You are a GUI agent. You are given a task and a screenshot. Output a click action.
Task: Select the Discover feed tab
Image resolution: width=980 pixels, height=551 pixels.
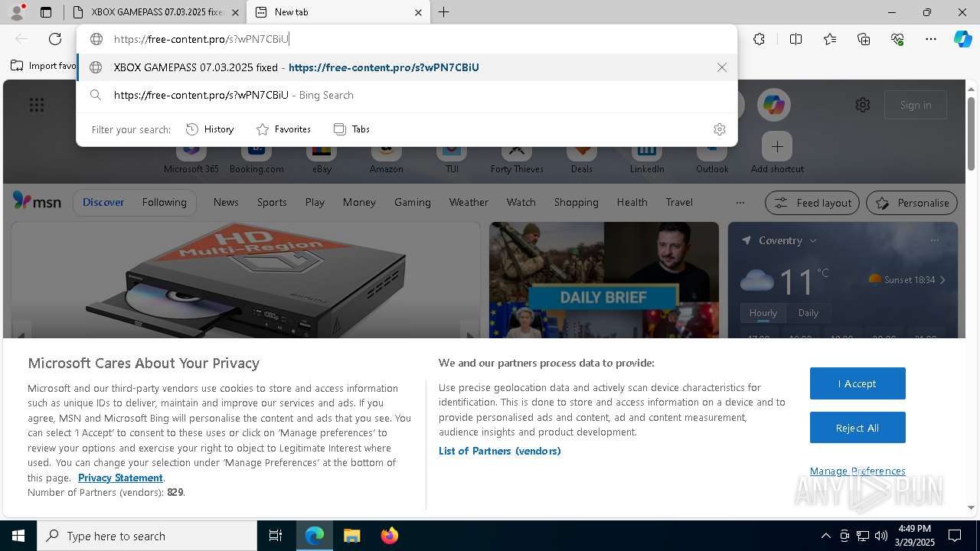(x=103, y=202)
